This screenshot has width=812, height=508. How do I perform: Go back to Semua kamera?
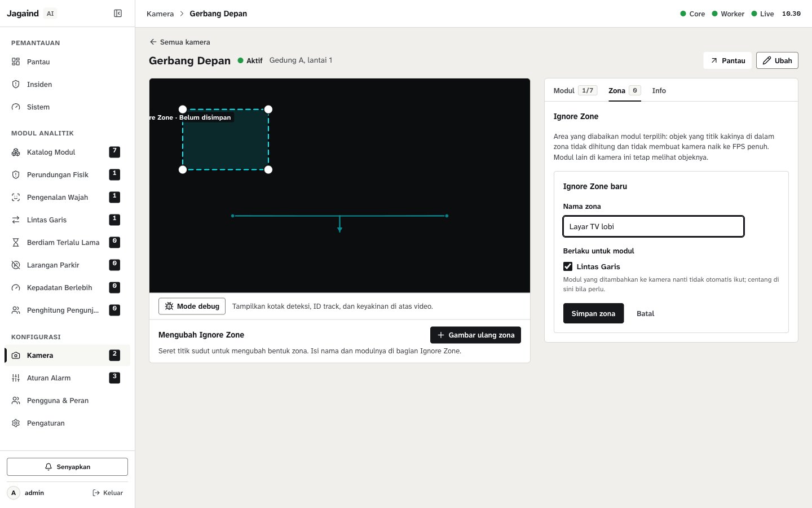(x=180, y=42)
